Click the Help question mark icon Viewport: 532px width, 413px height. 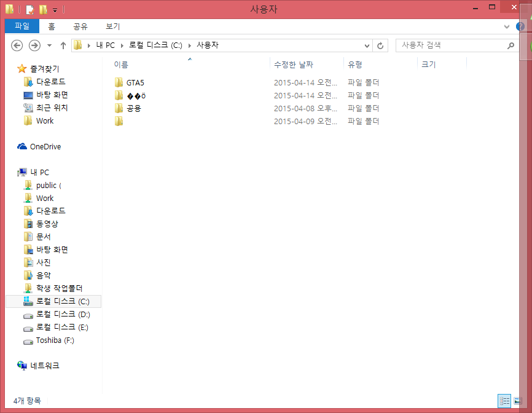pos(521,27)
